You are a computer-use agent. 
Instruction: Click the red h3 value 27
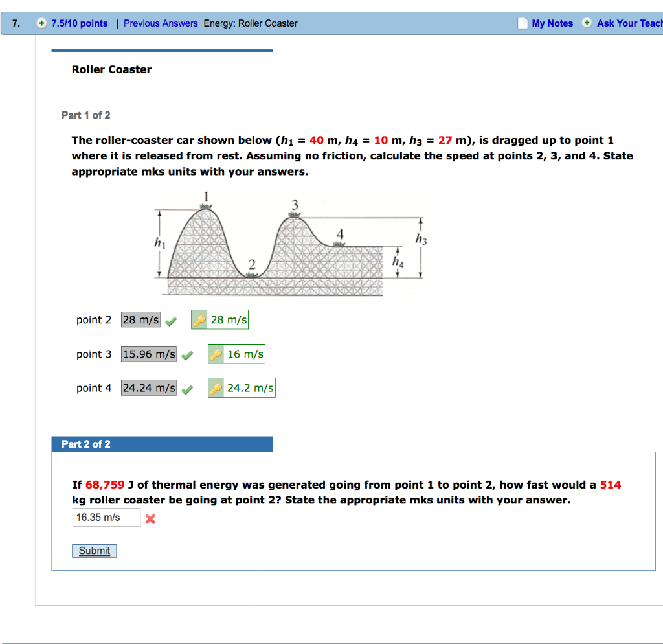click(445, 141)
